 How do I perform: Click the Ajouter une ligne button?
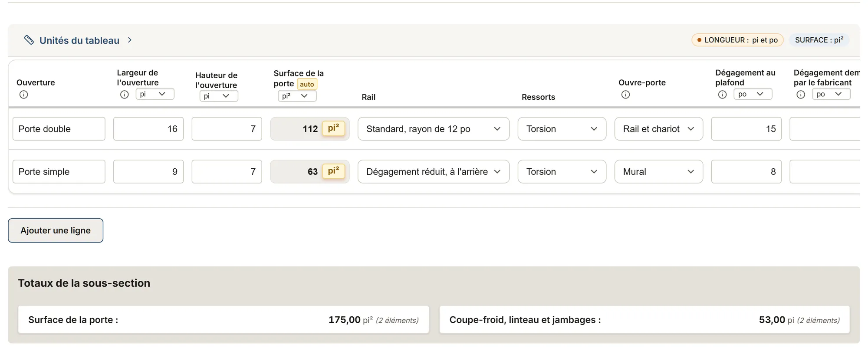(x=56, y=230)
